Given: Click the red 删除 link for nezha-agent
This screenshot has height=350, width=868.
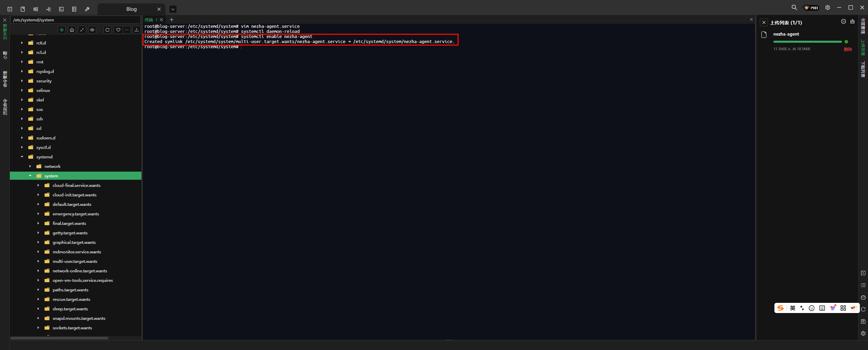Looking at the screenshot, I should click(848, 49).
